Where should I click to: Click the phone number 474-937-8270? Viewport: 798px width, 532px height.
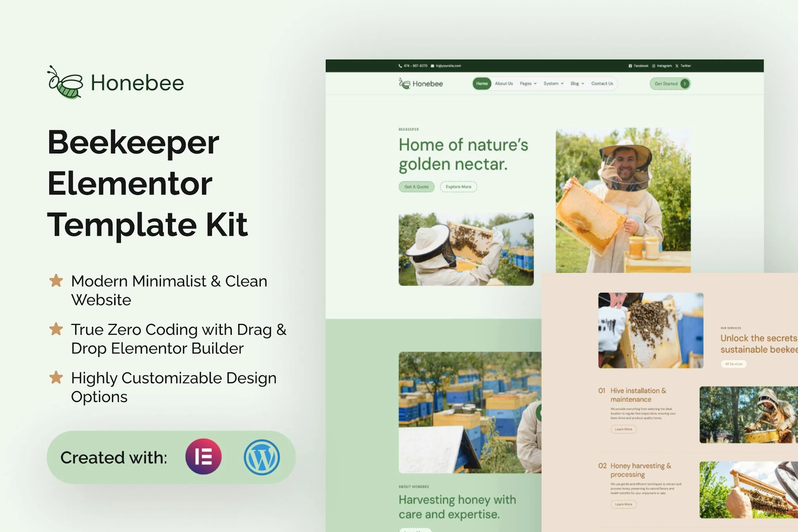pos(415,66)
